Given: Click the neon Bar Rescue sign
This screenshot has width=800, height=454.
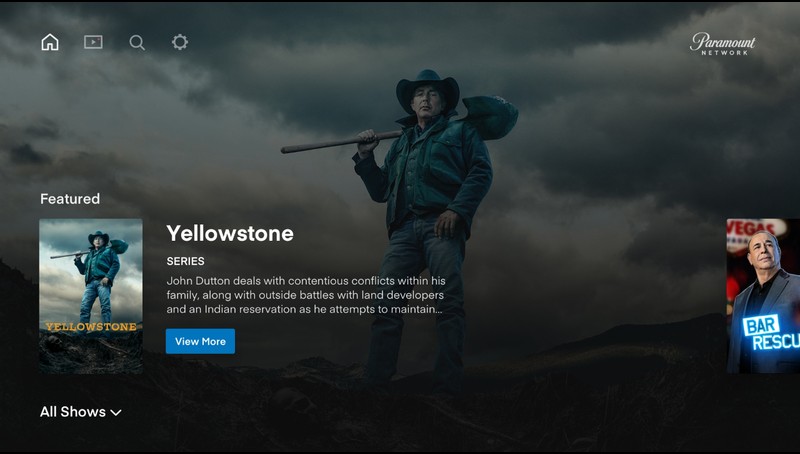Looking at the screenshot, I should (x=771, y=332).
